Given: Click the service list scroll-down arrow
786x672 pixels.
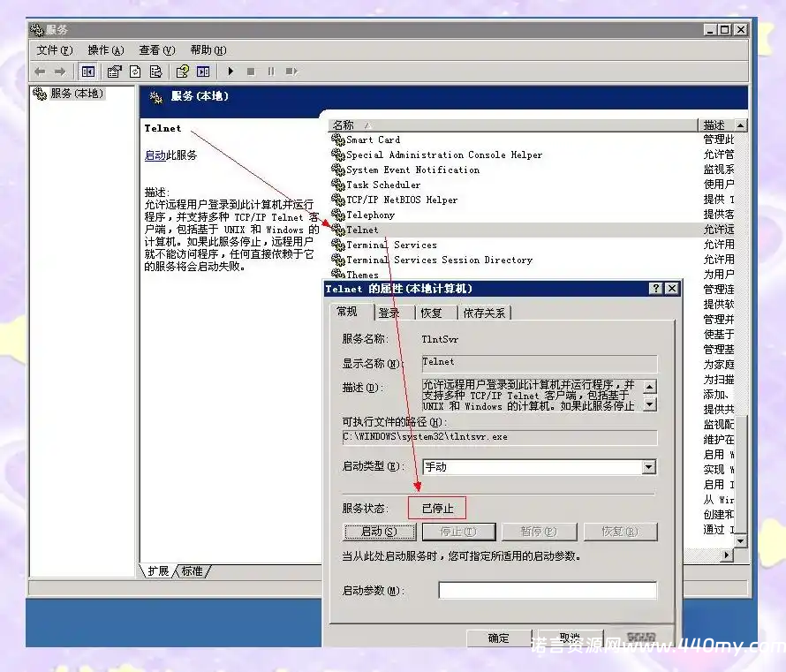Looking at the screenshot, I should pyautogui.click(x=740, y=541).
